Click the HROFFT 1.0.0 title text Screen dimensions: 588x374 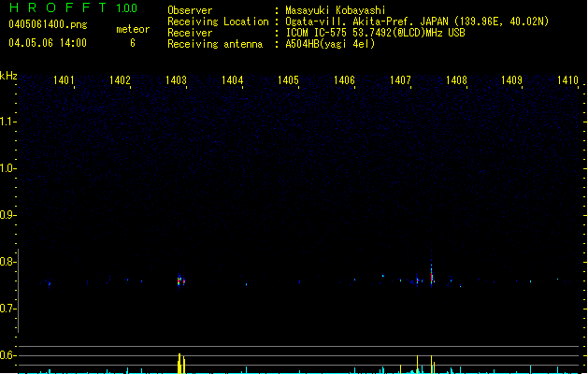(x=74, y=7)
